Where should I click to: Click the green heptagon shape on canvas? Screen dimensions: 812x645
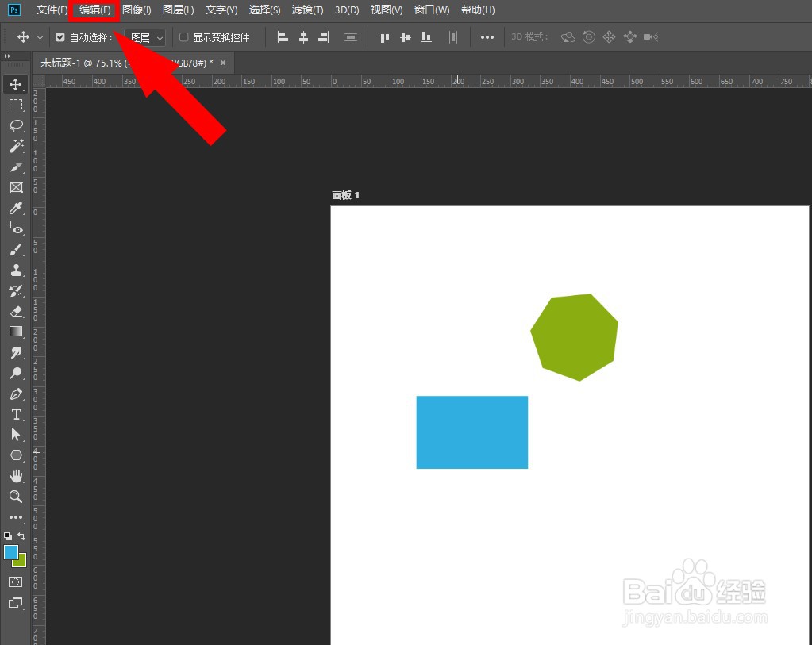pos(575,337)
